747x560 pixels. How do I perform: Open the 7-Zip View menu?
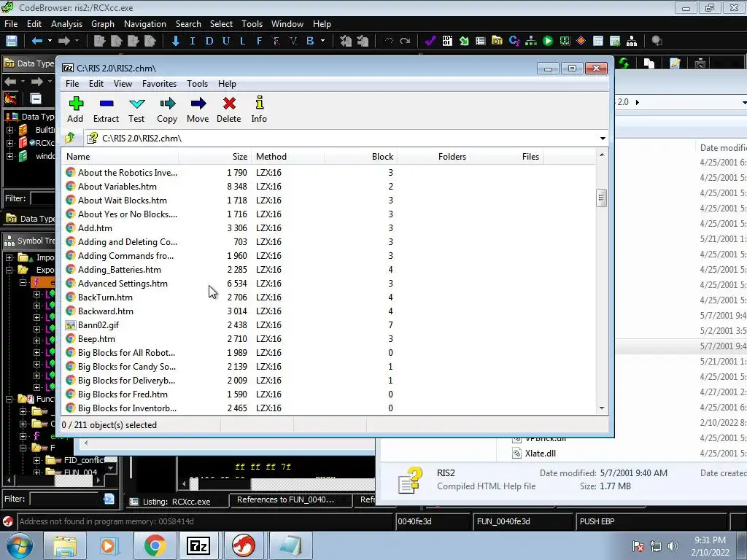tap(123, 84)
